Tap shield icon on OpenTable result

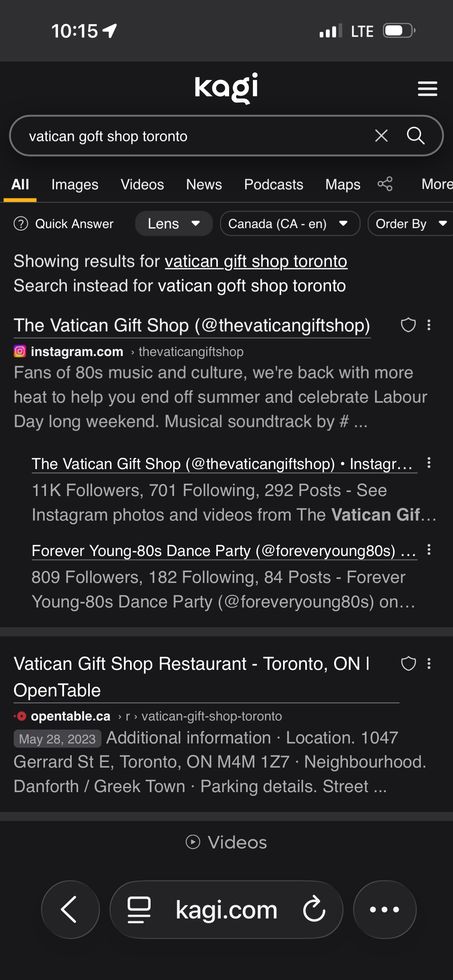[x=408, y=664]
